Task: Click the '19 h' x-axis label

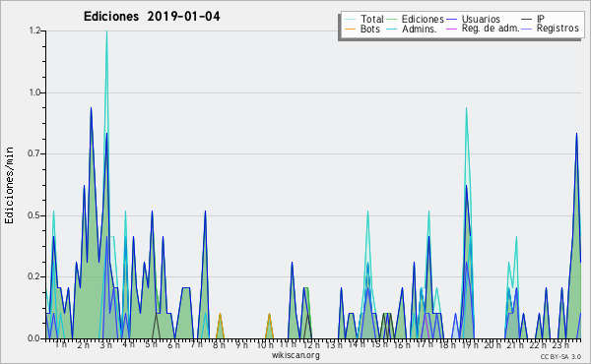Action: 470,345
